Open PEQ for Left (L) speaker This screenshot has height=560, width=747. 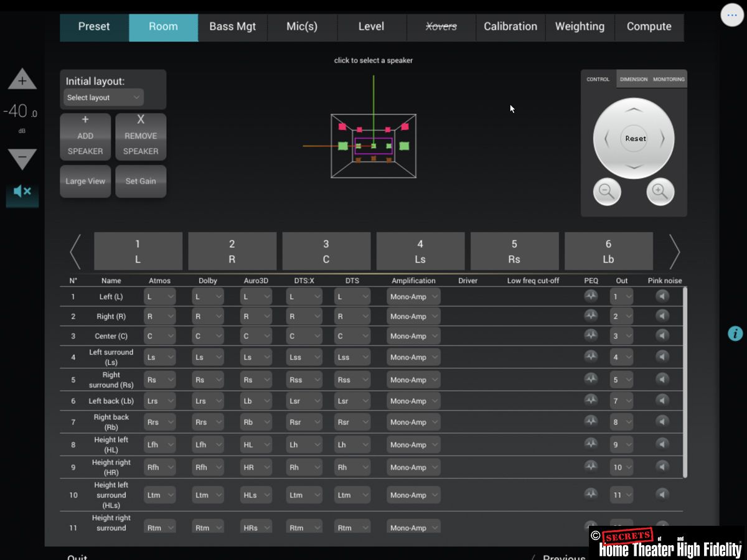tap(591, 297)
